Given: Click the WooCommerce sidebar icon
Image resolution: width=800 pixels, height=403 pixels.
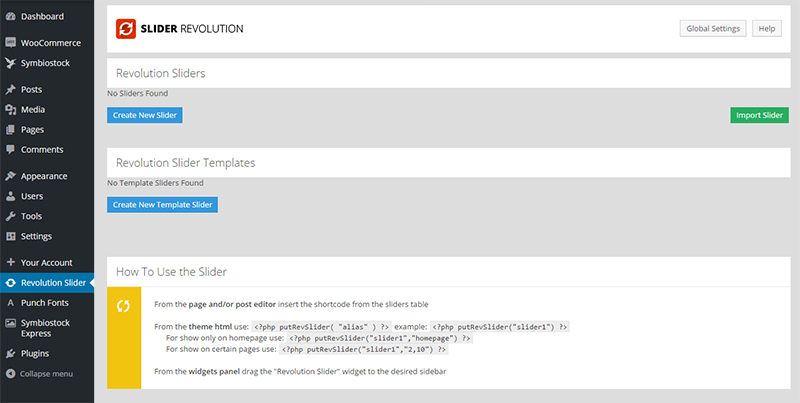Looking at the screenshot, I should click(x=10, y=43).
